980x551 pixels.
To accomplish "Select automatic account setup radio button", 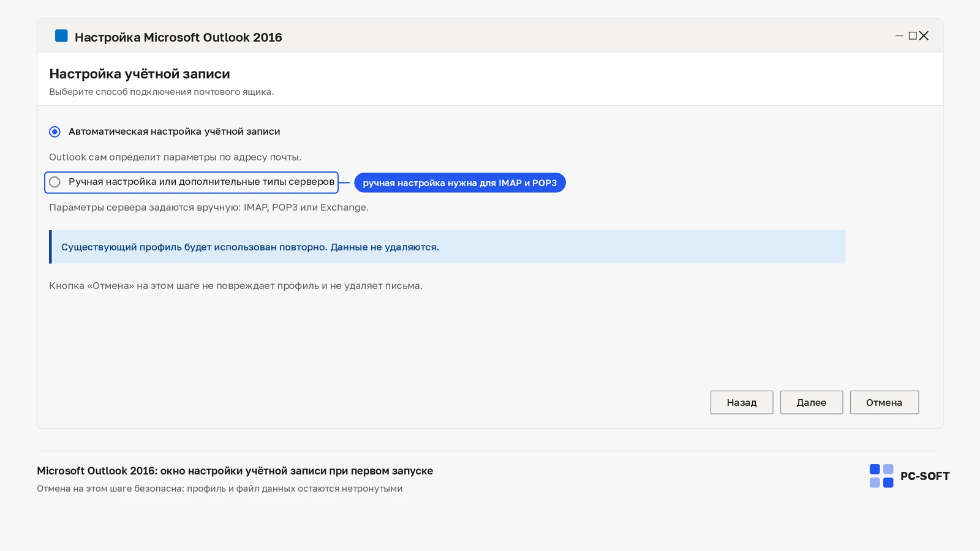I will click(55, 132).
